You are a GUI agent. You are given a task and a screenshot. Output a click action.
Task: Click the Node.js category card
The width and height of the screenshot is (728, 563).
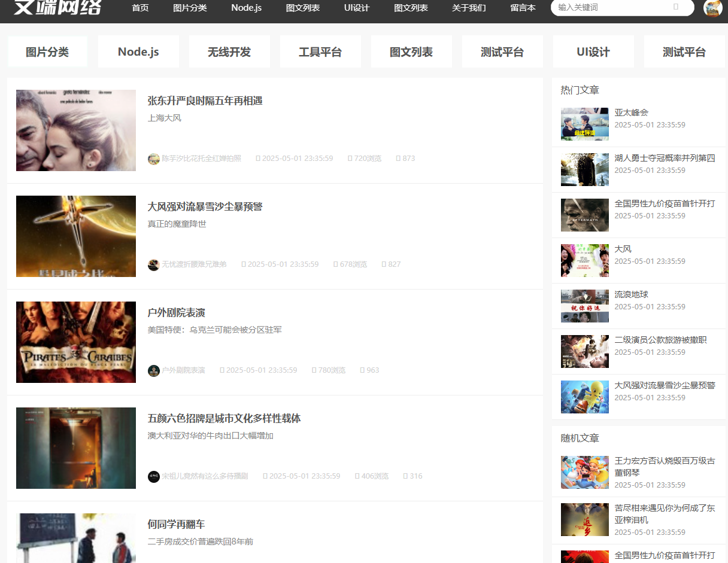[x=138, y=52]
